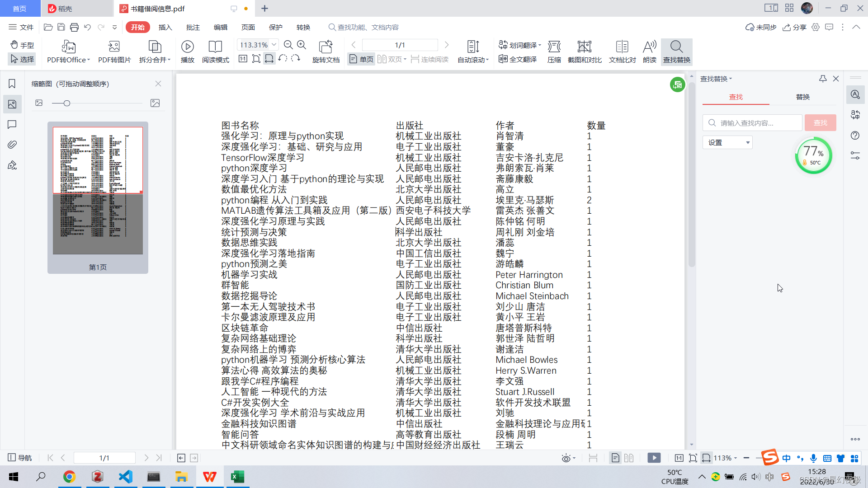Expand the 设置 dropdown in find panel
868x488 pixels.
727,142
